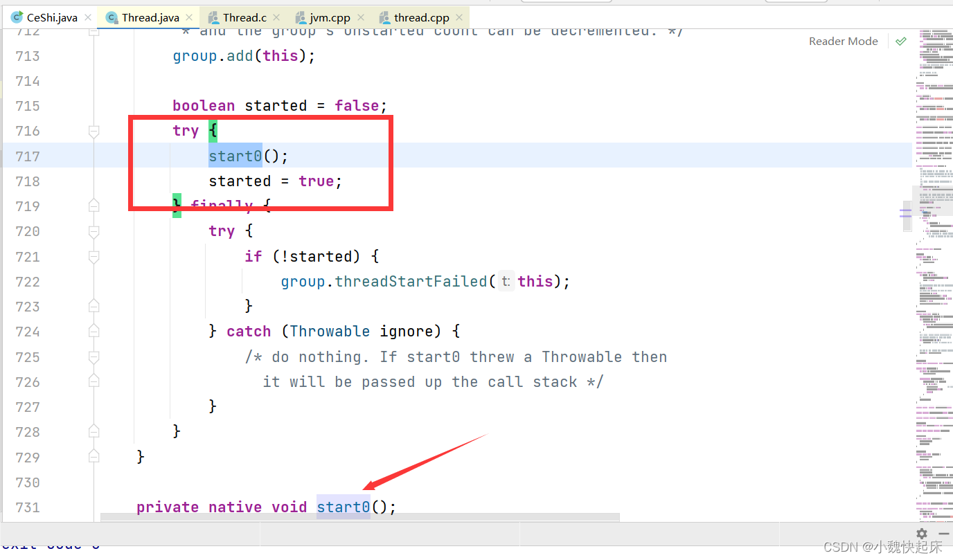Toggle the method fold end on line 729
Viewport: 953px width, 560px height.
click(x=94, y=457)
